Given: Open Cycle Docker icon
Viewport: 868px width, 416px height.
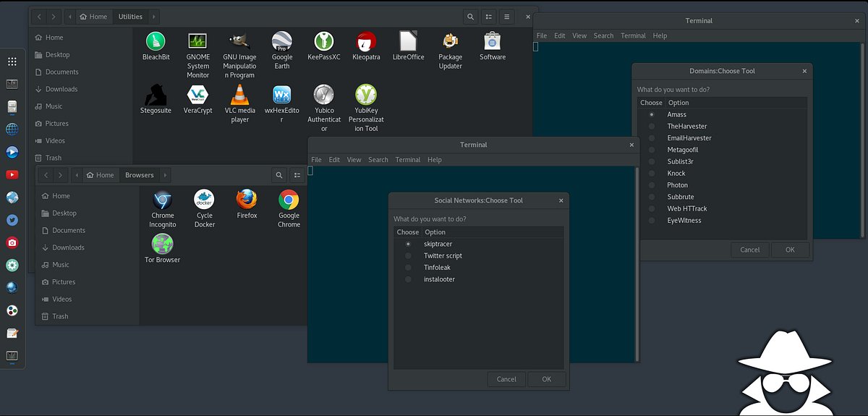Looking at the screenshot, I should pos(205,200).
